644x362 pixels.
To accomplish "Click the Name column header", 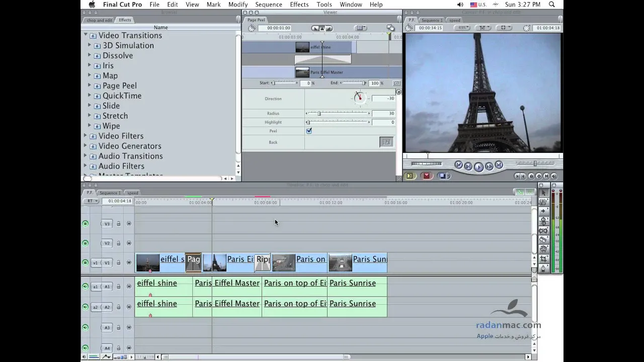I will (160, 28).
